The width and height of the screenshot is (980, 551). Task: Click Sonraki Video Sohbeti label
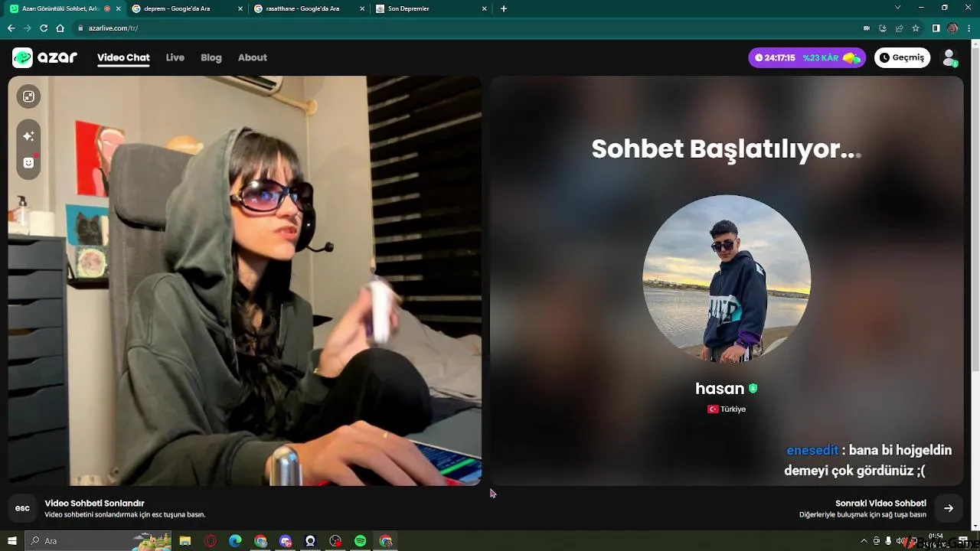tap(880, 503)
